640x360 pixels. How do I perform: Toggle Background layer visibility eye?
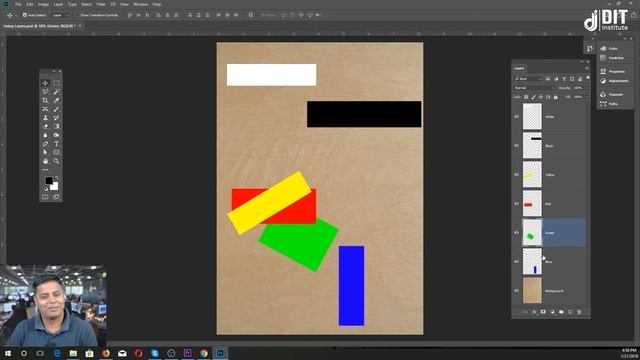(x=516, y=291)
